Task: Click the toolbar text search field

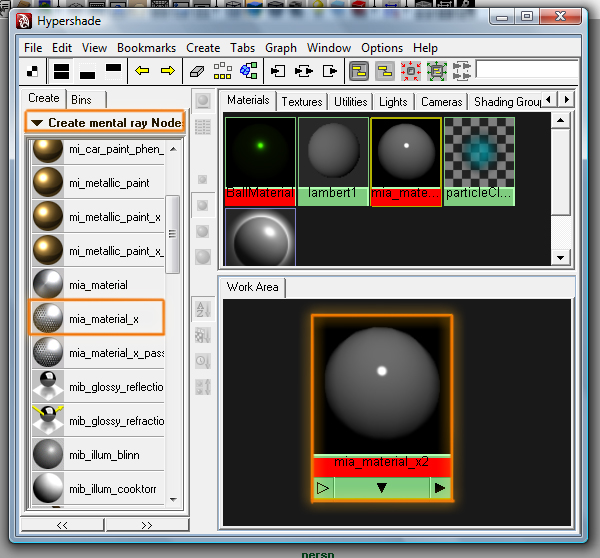Action: (x=527, y=70)
